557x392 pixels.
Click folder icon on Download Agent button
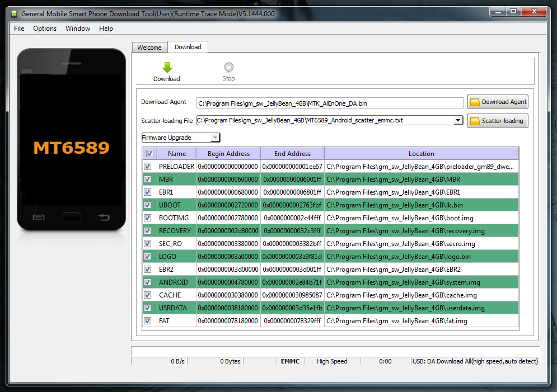475,102
